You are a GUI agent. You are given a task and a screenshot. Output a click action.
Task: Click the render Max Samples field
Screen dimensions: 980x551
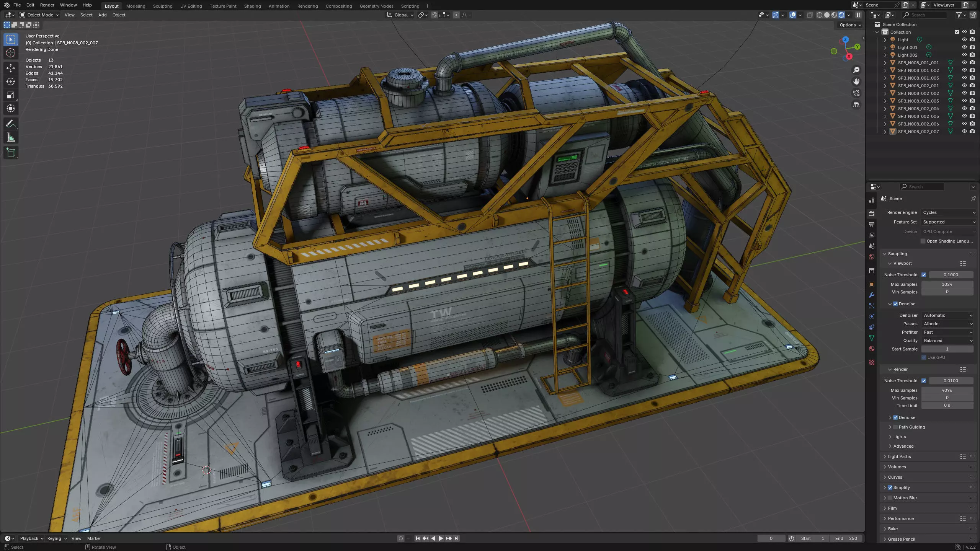point(947,390)
